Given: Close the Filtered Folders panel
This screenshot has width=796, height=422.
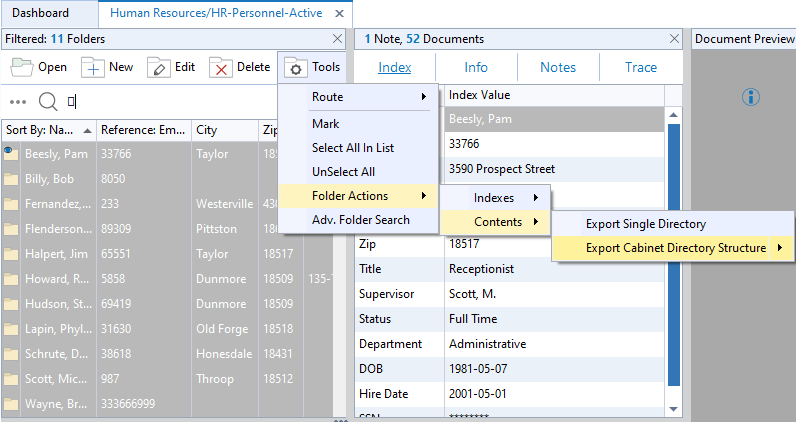Looking at the screenshot, I should (x=337, y=39).
